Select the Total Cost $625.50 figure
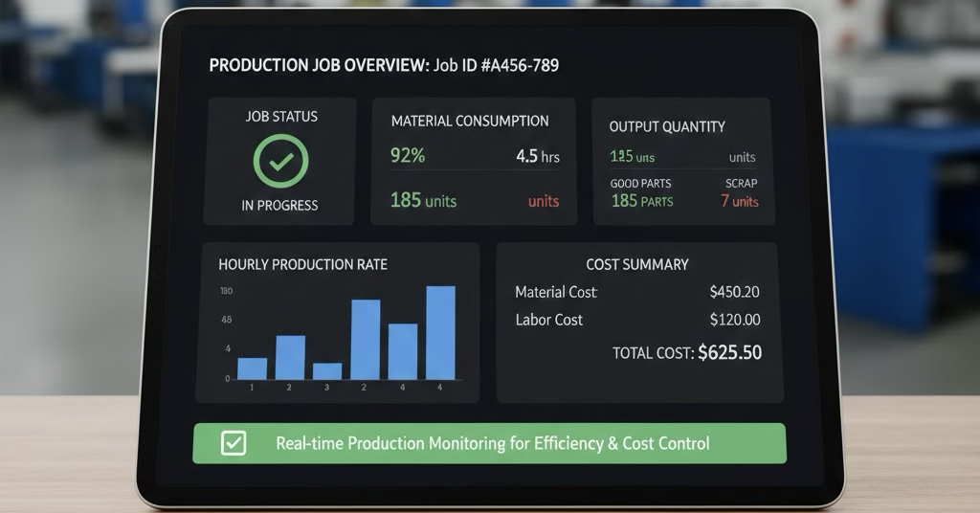The height and width of the screenshot is (513, 980). coord(729,352)
